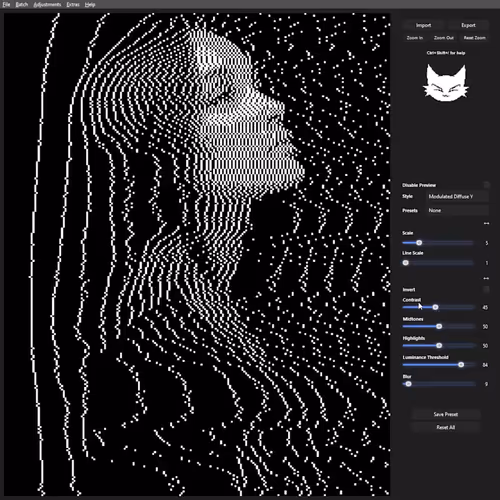Click the Save Preset button
The width and height of the screenshot is (500, 500).
[446, 414]
